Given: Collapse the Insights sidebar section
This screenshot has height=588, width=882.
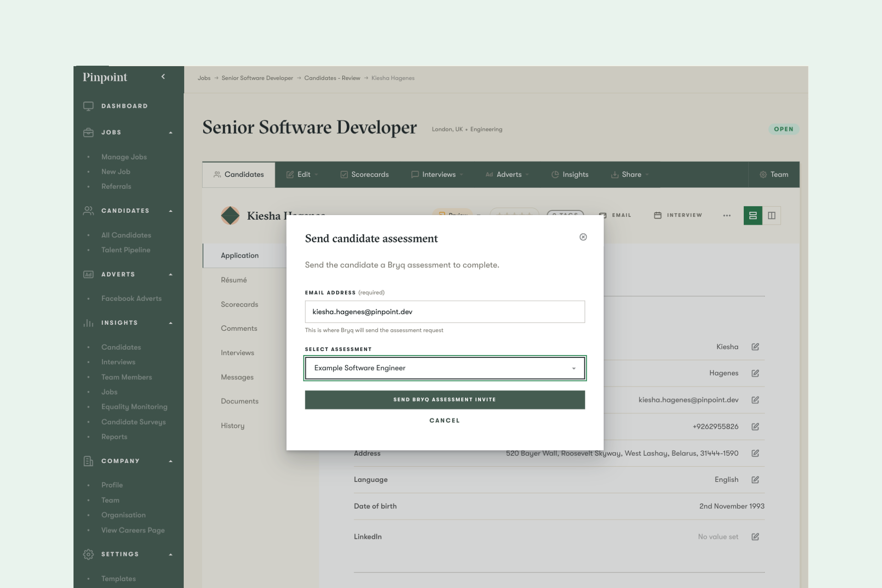Looking at the screenshot, I should point(170,323).
